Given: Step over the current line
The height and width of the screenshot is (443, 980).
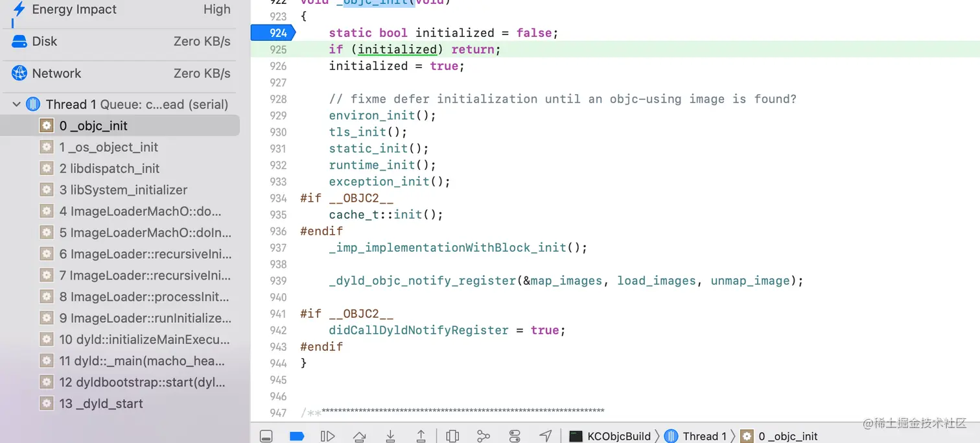Looking at the screenshot, I should [359, 436].
